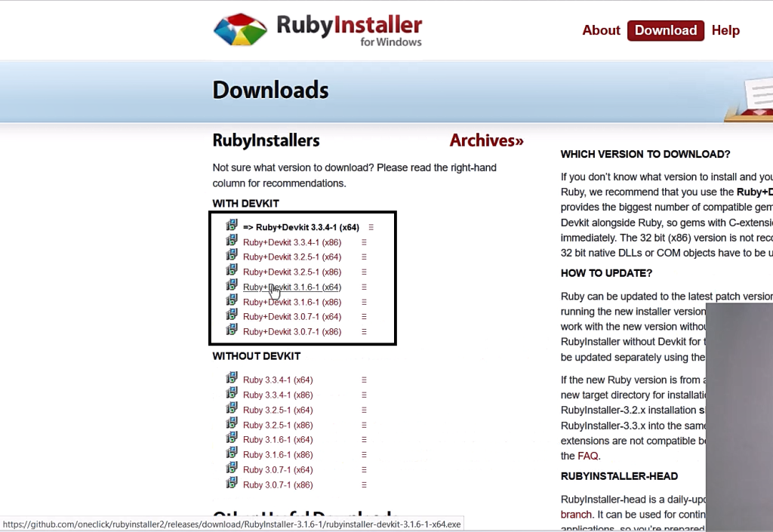Open the About page in navigation

pyautogui.click(x=601, y=30)
